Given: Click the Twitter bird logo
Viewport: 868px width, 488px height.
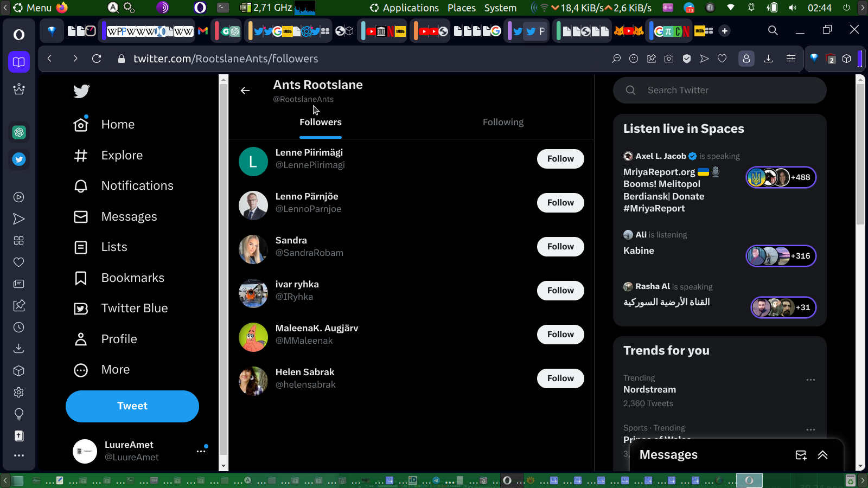Looking at the screenshot, I should pos(81,91).
